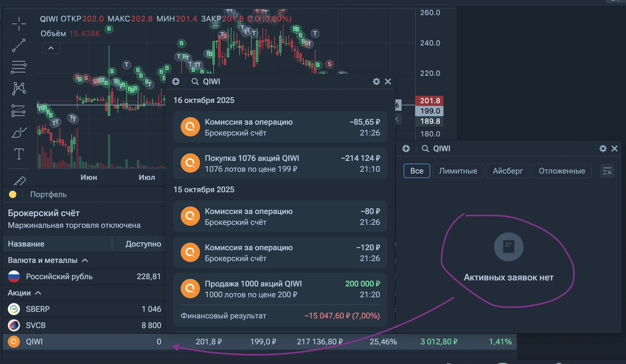Add widget in orders panel
Screen dimensions: 626x364
pyautogui.click(x=406, y=148)
